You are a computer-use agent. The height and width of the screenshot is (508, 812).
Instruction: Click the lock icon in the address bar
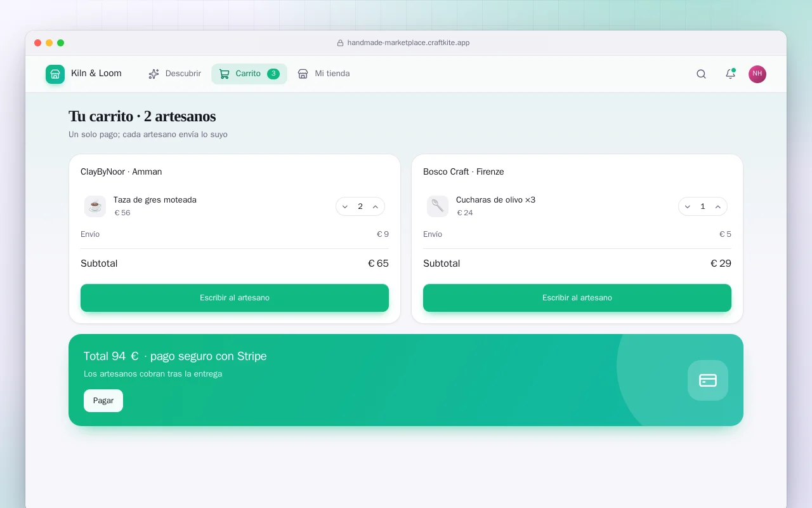340,43
